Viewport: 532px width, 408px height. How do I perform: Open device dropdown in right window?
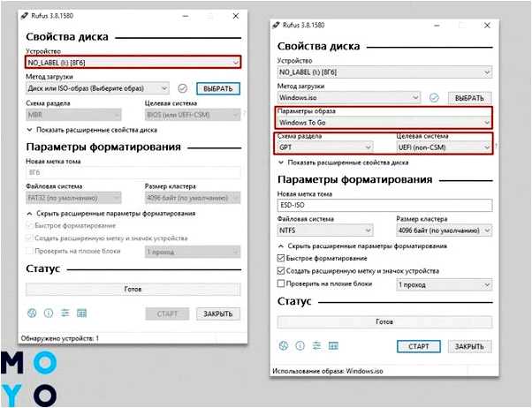click(384, 72)
